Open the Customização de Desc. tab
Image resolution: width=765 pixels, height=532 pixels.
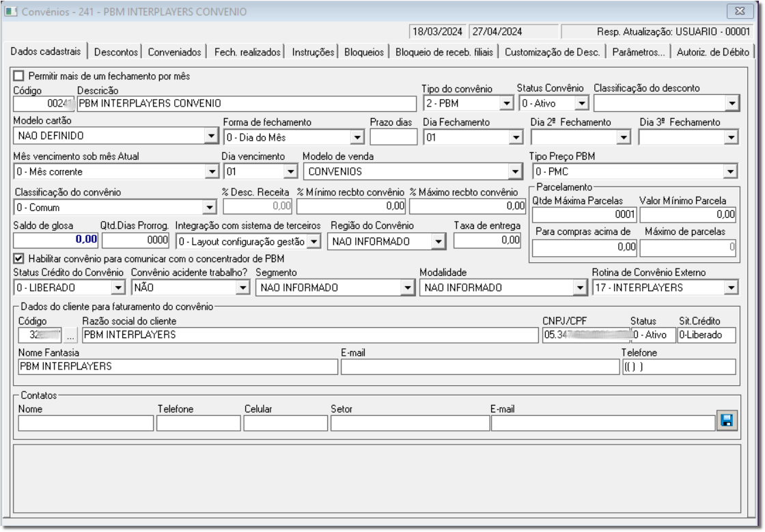(x=553, y=52)
